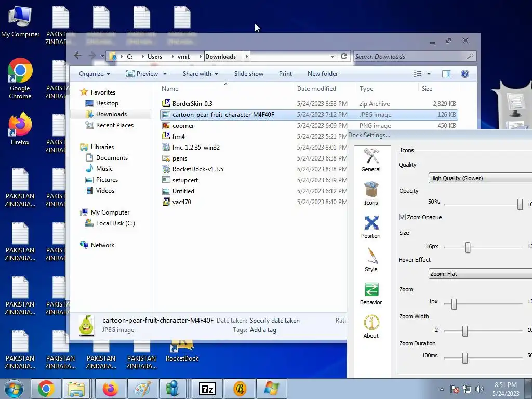The image size is (532, 399).
Task: Change view with the view icon
Action: [x=418, y=74]
